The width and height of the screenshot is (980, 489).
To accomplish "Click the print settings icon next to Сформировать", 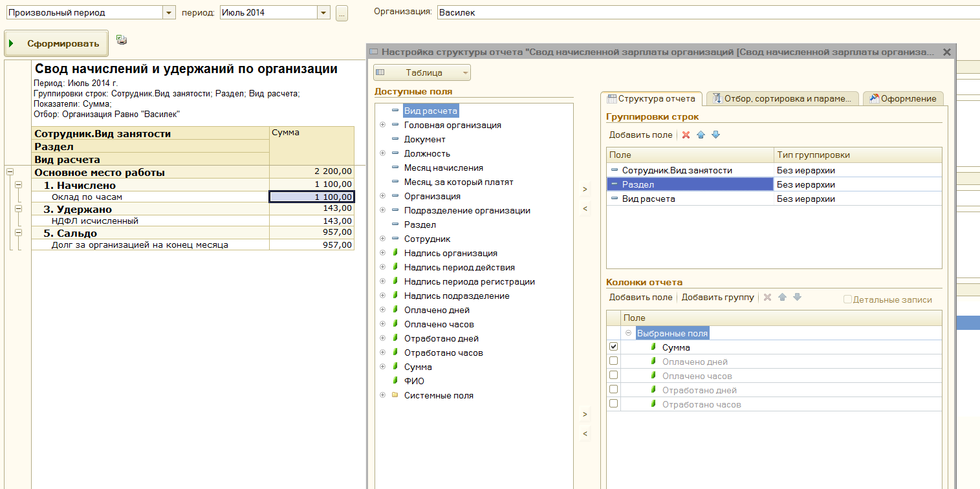I will (x=122, y=40).
